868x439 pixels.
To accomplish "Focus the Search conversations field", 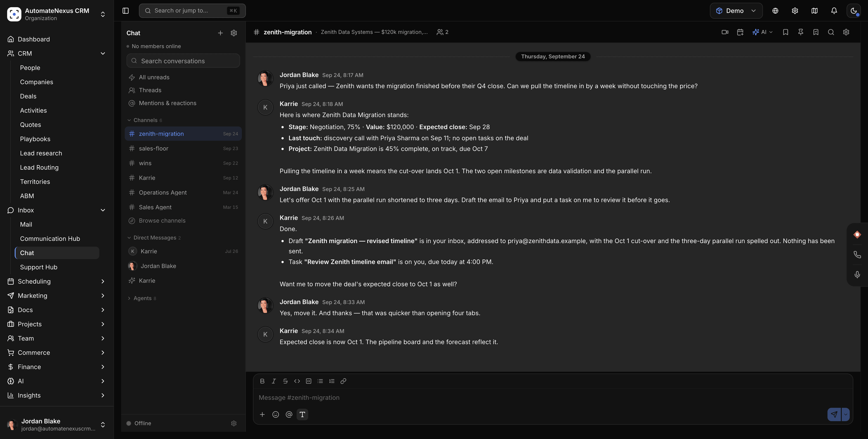I will click(183, 61).
